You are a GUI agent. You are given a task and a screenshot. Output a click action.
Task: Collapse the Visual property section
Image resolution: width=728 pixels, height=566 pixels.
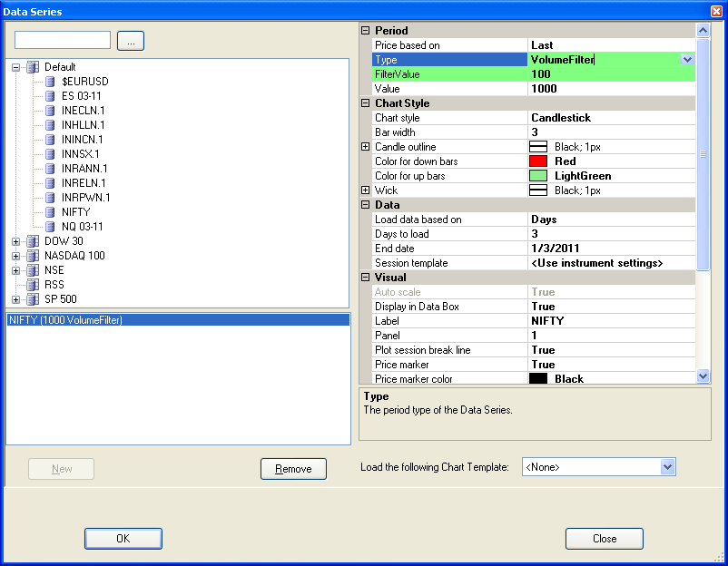(366, 277)
